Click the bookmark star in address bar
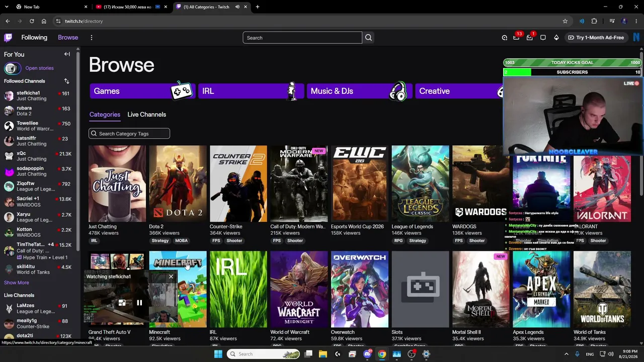The height and width of the screenshot is (362, 644). click(565, 21)
